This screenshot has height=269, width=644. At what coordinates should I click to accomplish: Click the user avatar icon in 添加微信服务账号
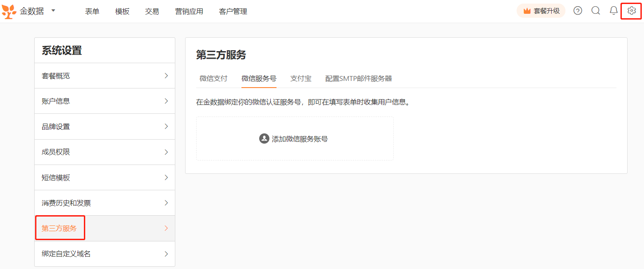264,138
